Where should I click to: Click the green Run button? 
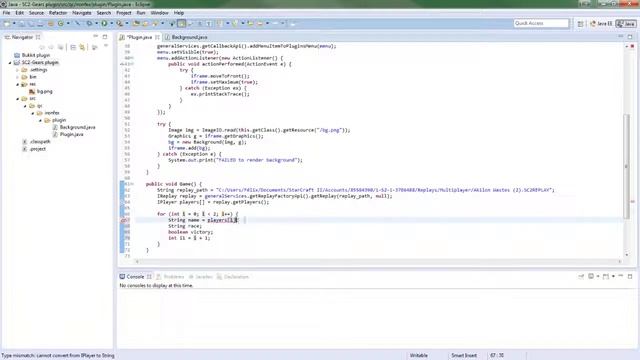point(104,24)
